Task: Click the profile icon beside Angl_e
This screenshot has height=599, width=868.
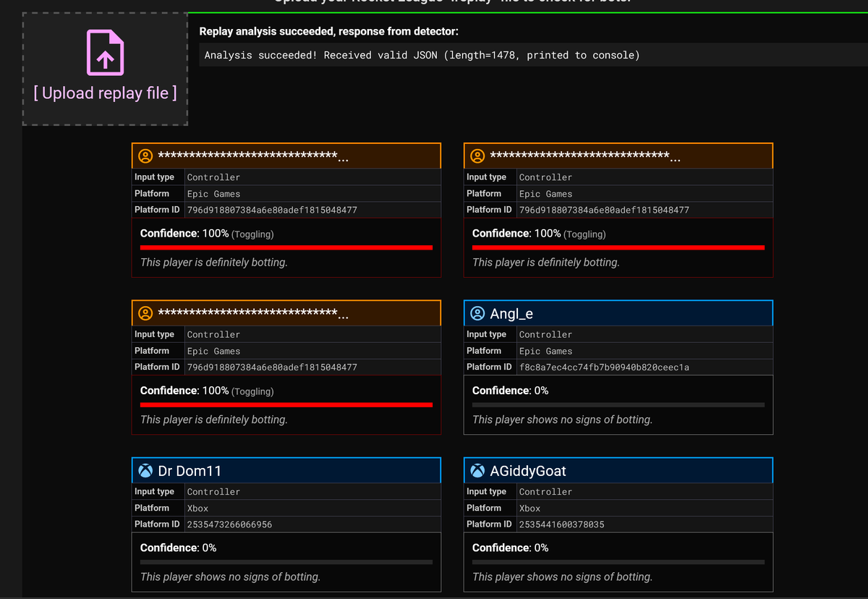Action: (477, 313)
